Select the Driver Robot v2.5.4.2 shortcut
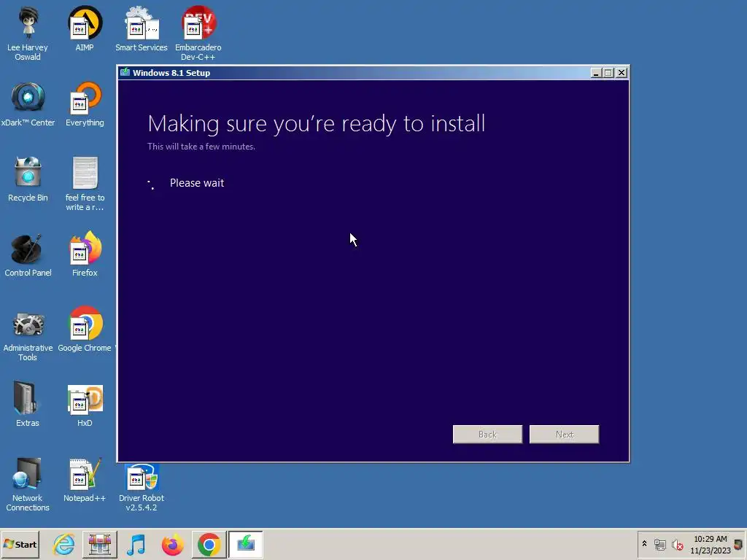 (x=141, y=486)
